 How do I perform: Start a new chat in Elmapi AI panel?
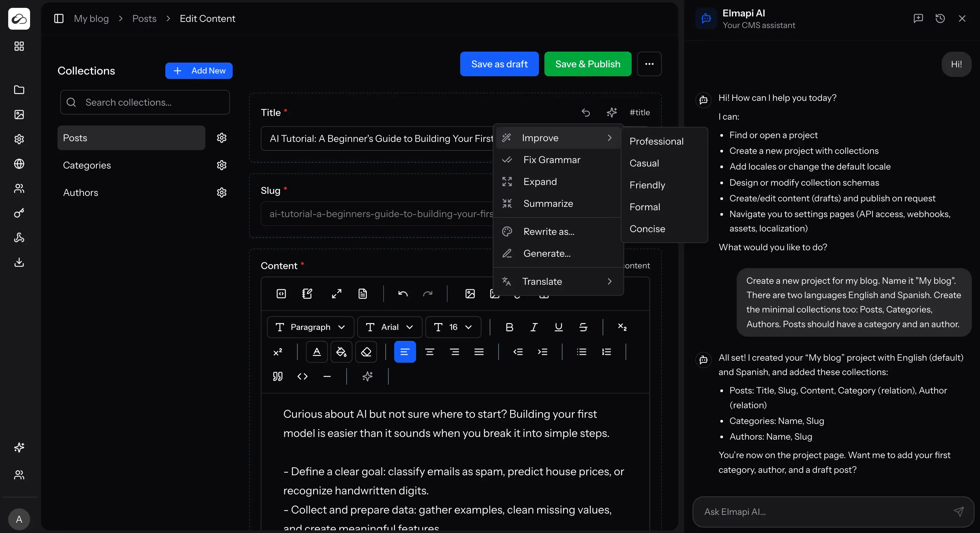click(918, 18)
